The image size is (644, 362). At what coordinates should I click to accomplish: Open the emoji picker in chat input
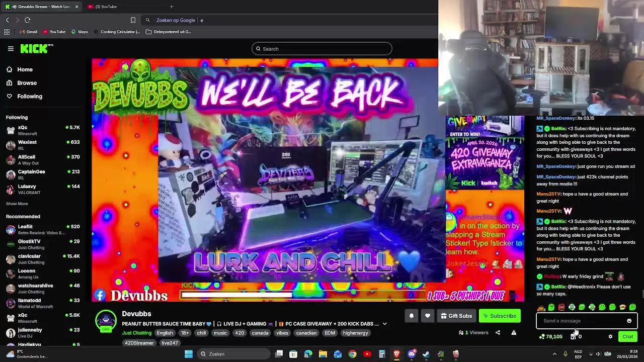pyautogui.click(x=629, y=321)
